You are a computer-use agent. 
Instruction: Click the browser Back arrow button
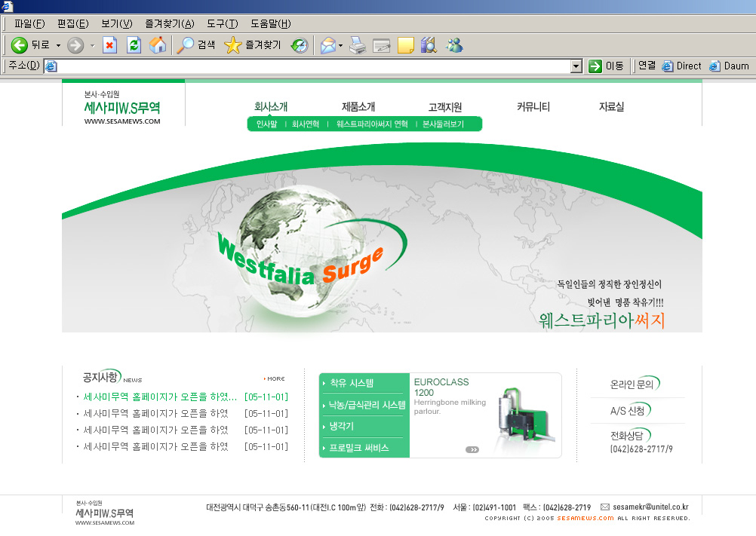(20, 45)
